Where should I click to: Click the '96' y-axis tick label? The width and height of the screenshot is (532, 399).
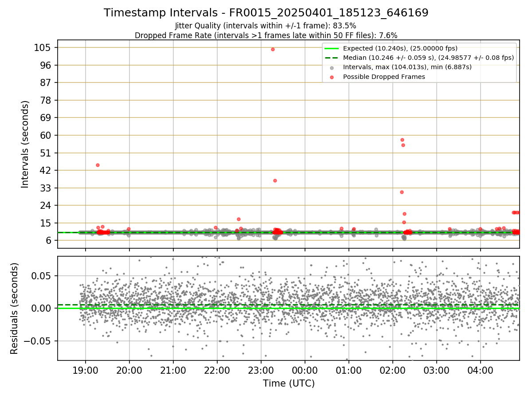45,65
